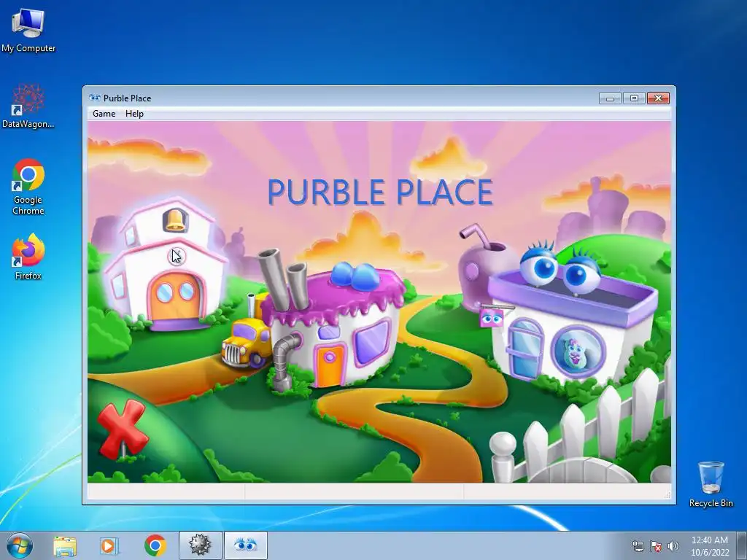The image size is (747, 560).
Task: Select the Recycle Bin icon
Action: tap(711, 484)
